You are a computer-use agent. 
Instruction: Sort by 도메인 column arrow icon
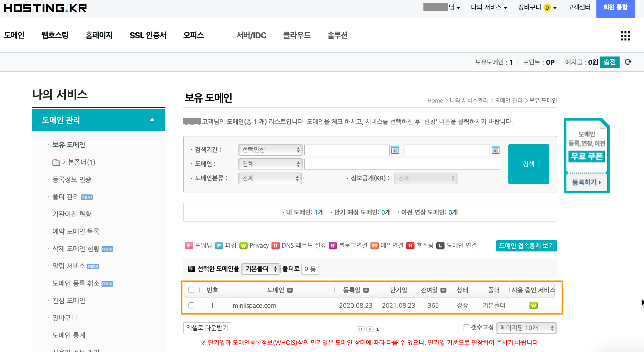click(x=290, y=290)
